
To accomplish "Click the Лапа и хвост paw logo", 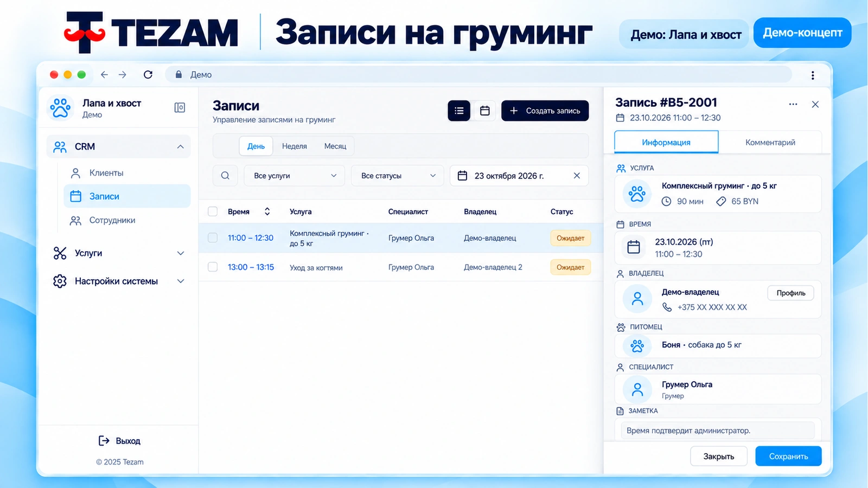I will (x=60, y=107).
